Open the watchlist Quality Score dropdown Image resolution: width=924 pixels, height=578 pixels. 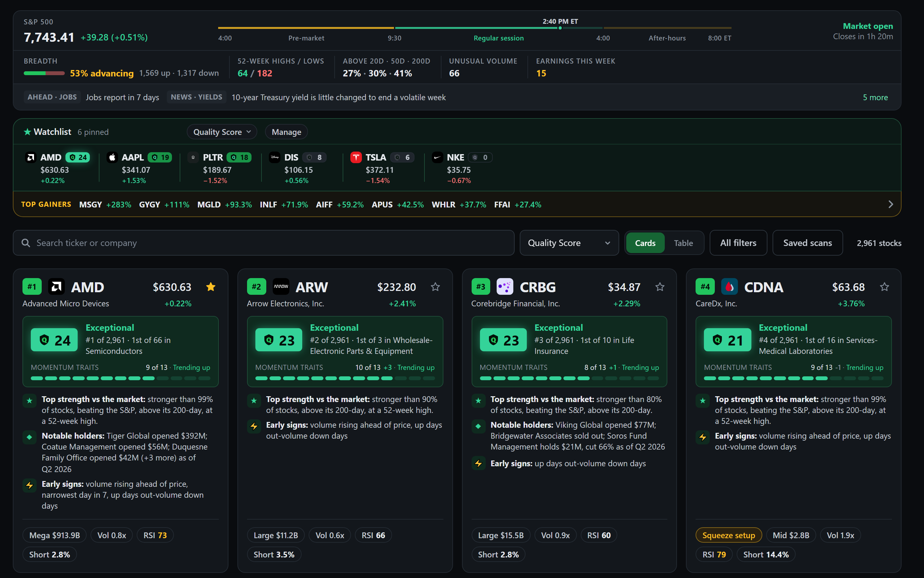(222, 132)
